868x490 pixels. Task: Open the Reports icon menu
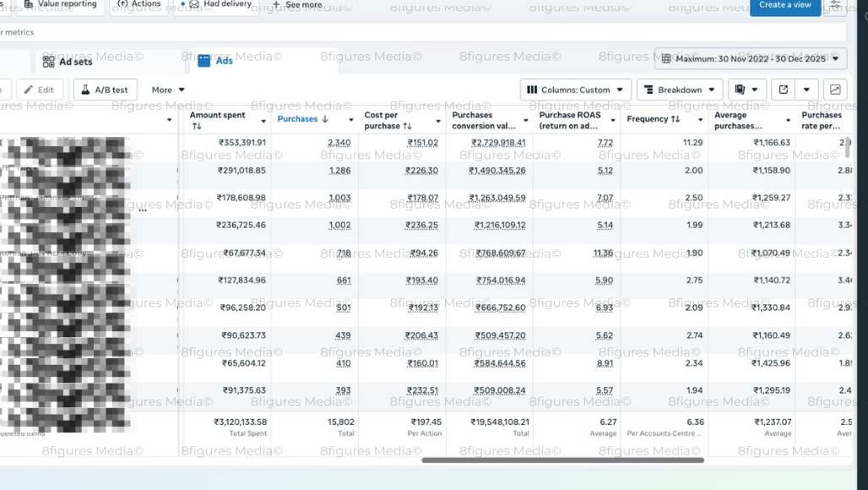pos(746,90)
